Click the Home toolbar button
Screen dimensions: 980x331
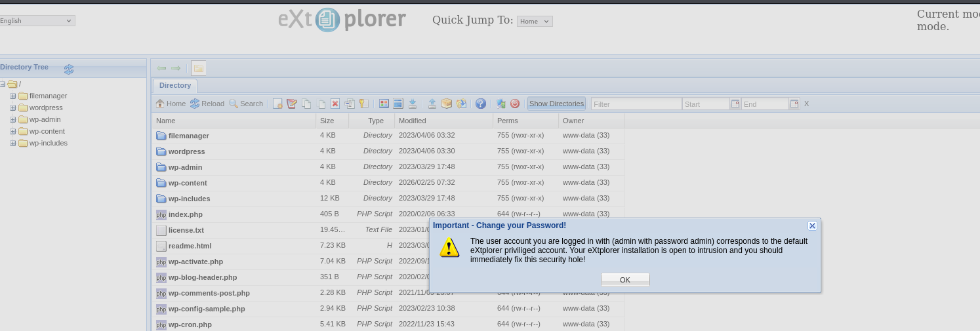click(x=171, y=104)
